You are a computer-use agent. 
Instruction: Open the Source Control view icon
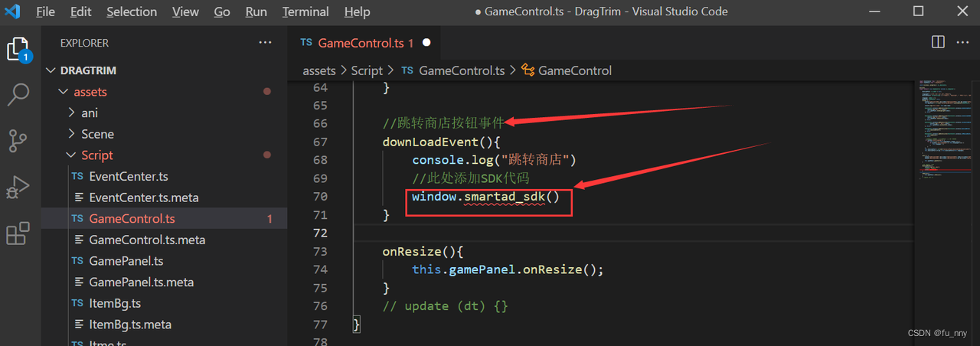point(18,141)
